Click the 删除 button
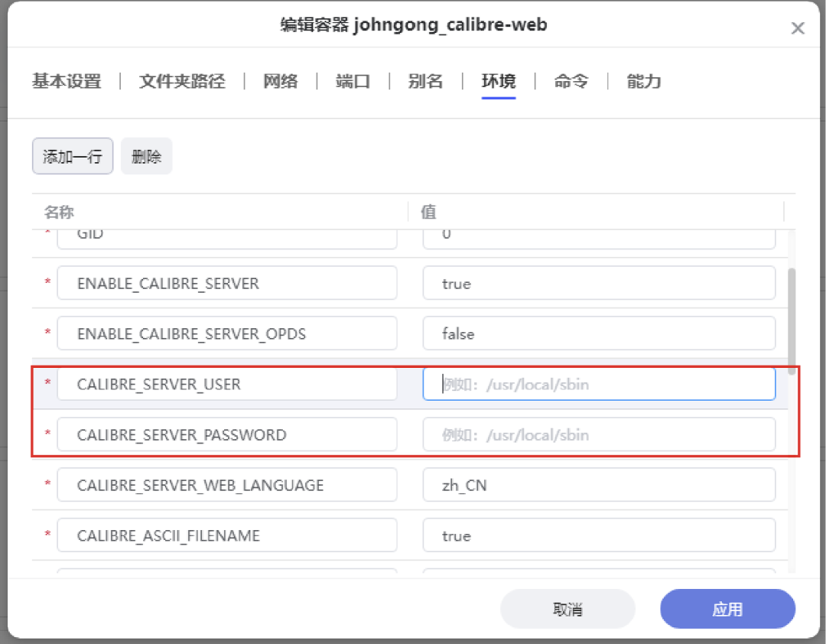Image resolution: width=826 pixels, height=644 pixels. (146, 156)
